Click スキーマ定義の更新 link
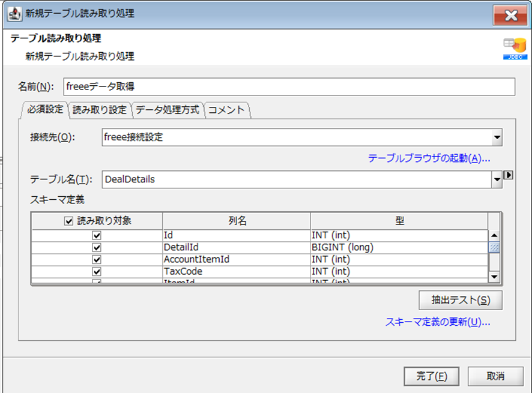532x393 pixels. point(438,322)
